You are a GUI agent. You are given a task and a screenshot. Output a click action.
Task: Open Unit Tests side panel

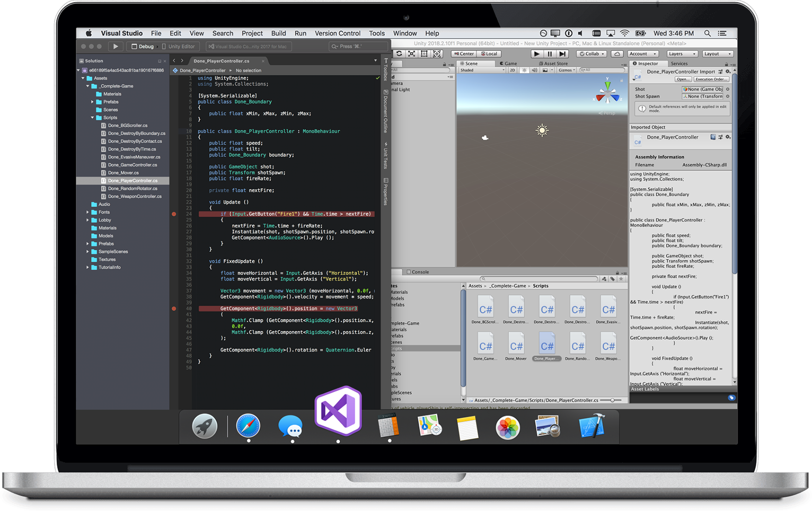click(x=385, y=155)
